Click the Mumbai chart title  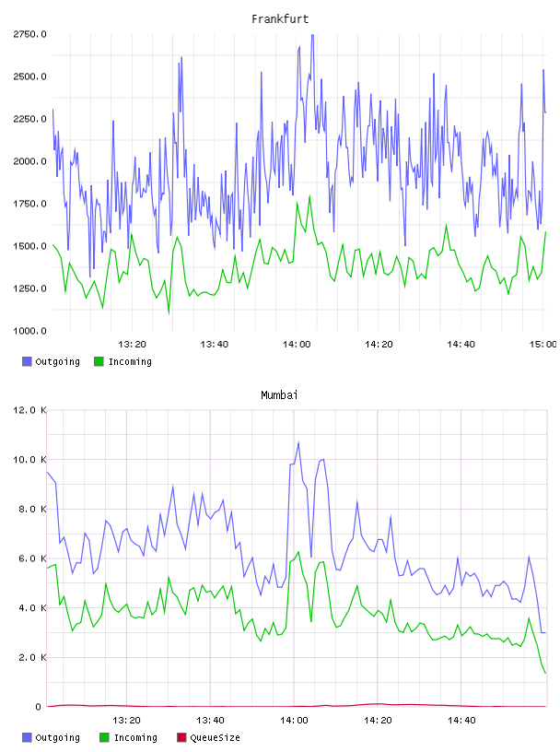(279, 395)
